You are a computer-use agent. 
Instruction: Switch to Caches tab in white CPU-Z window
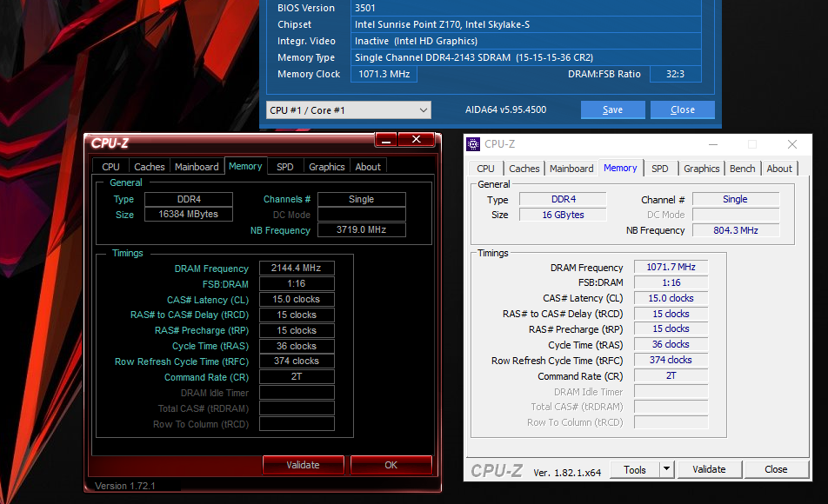click(x=524, y=169)
